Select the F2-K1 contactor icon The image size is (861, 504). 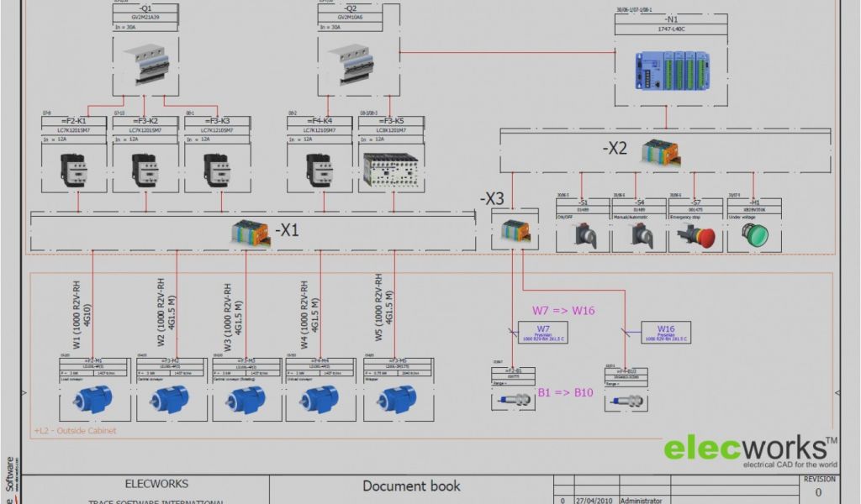click(74, 168)
